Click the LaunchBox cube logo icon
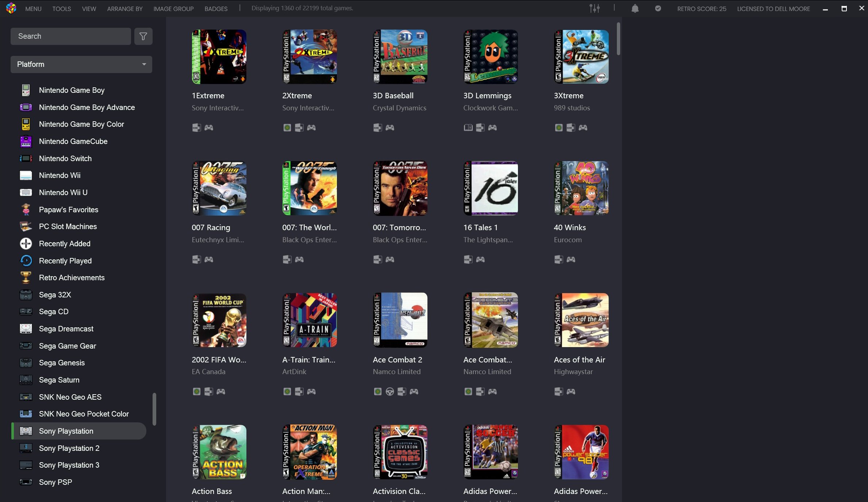Screen dimensions: 868x502 click(11, 8)
